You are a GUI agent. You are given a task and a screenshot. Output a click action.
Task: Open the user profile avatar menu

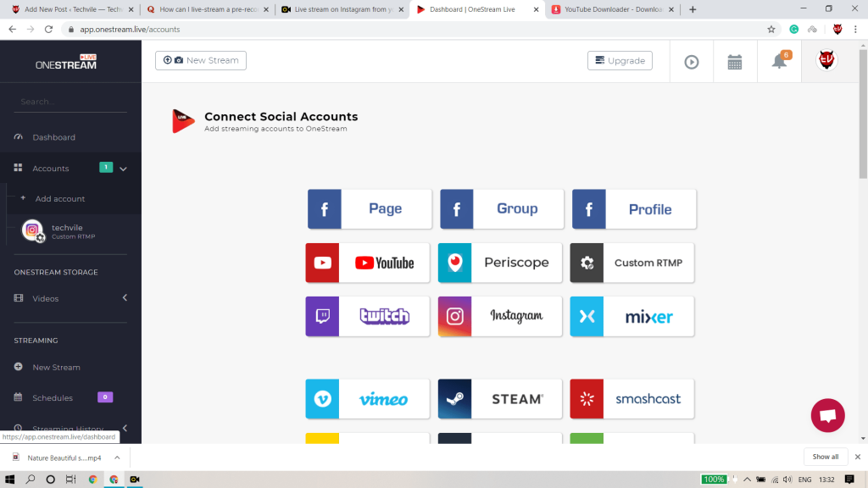[826, 60]
